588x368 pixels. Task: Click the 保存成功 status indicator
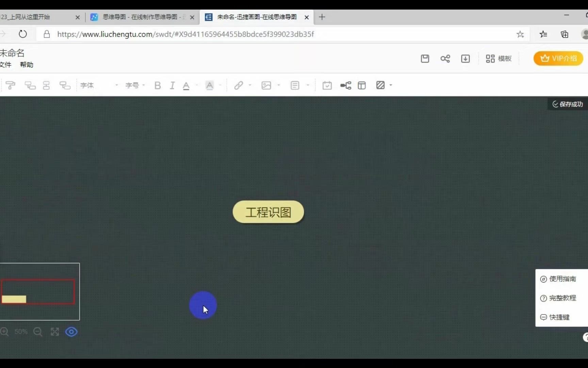coord(568,104)
